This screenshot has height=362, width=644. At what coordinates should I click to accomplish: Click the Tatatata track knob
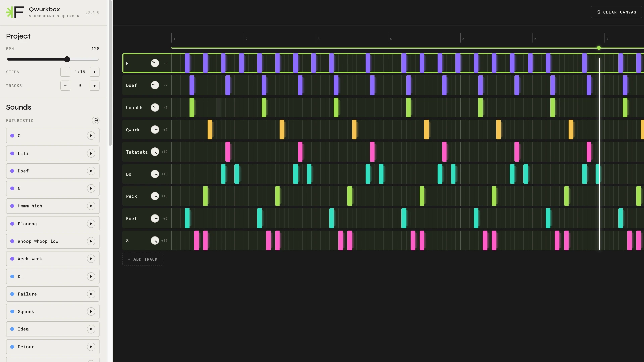[x=155, y=152]
